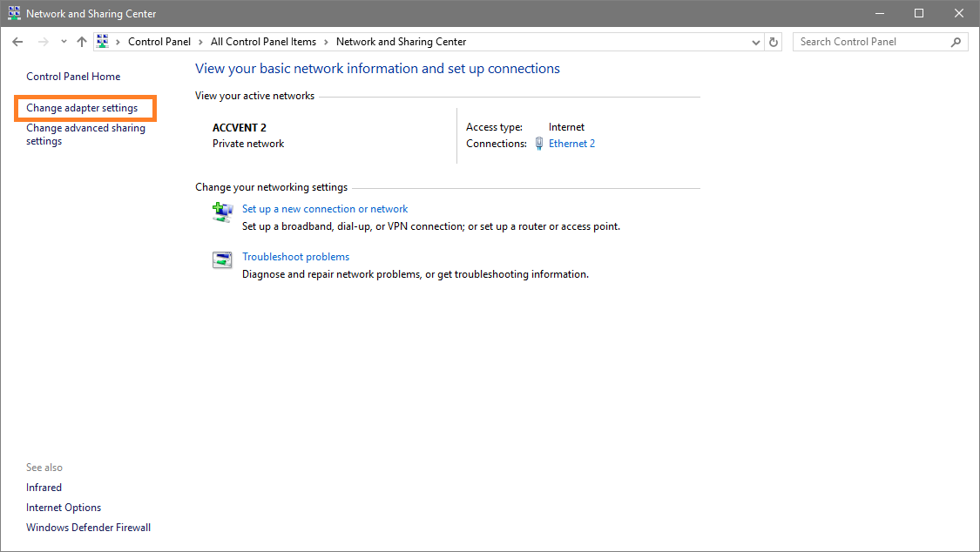Screen dimensions: 980x552
Task: Click the search magnifier icon
Action: (956, 42)
